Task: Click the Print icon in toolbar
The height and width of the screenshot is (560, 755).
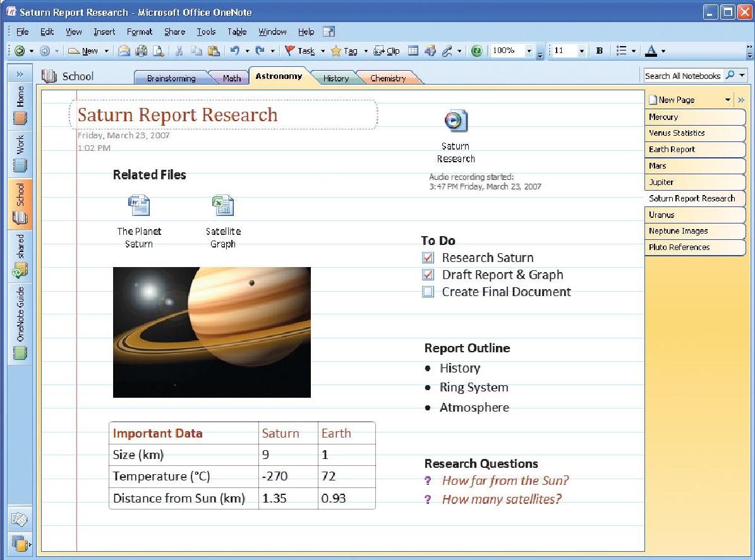Action: tap(142, 51)
